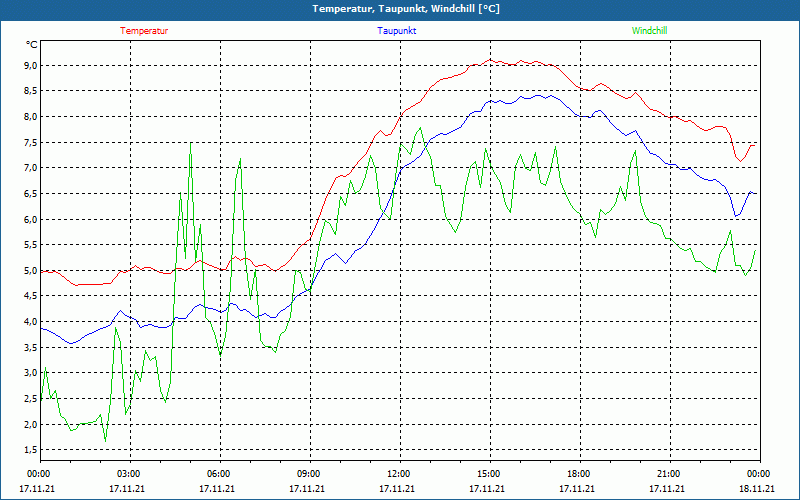Click the 06:00 time label
The height and width of the screenshot is (500, 800).
pyautogui.click(x=219, y=474)
